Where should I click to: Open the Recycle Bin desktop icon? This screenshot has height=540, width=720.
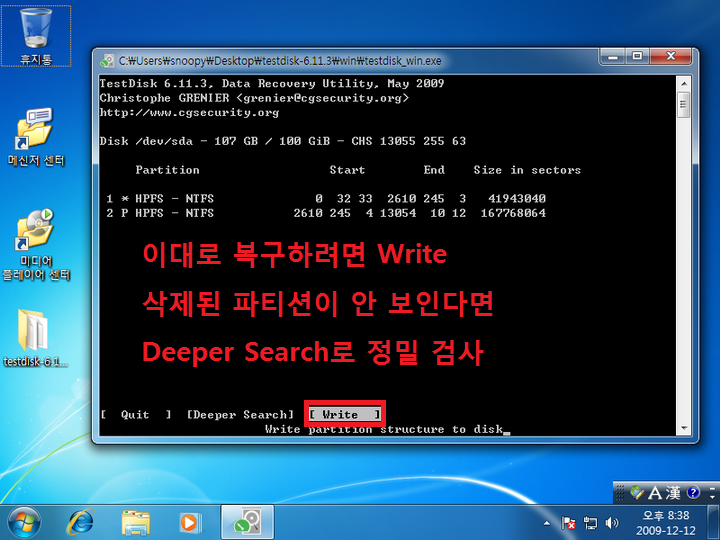[36, 36]
